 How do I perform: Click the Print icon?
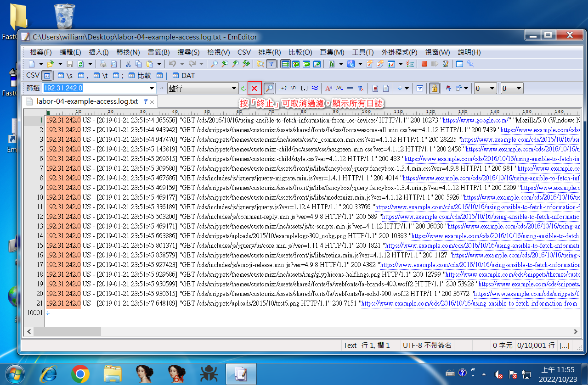(103, 64)
